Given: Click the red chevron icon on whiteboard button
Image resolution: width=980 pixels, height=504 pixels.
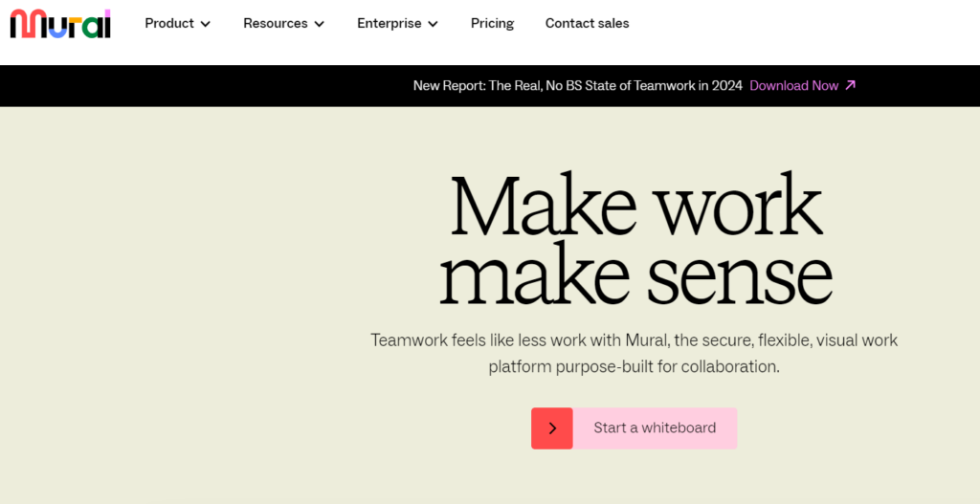Looking at the screenshot, I should point(552,428).
